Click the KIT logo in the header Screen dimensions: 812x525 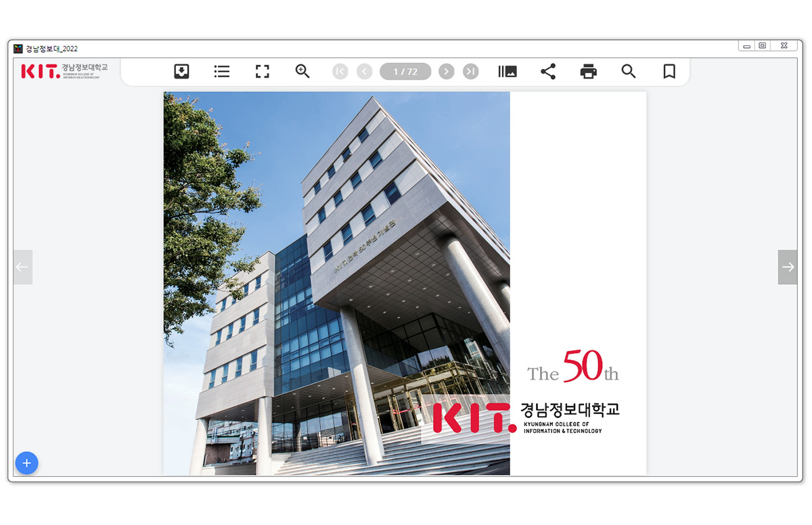click(x=64, y=70)
